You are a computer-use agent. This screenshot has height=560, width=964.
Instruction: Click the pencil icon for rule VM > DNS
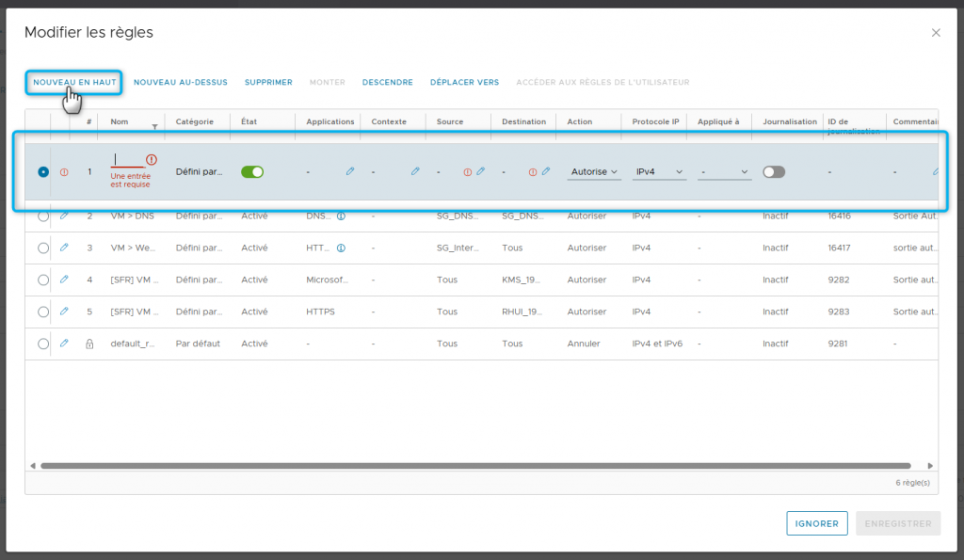point(64,216)
